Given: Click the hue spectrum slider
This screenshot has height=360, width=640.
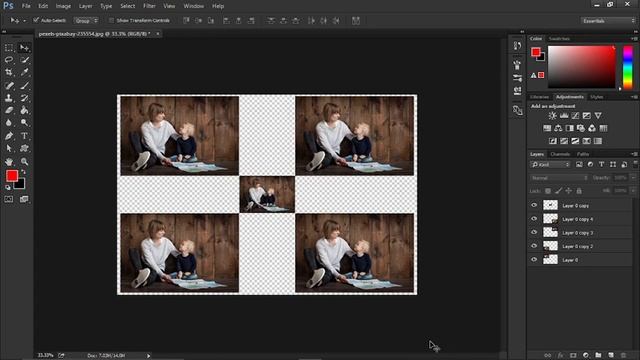Looking at the screenshot, I should pyautogui.click(x=628, y=67).
